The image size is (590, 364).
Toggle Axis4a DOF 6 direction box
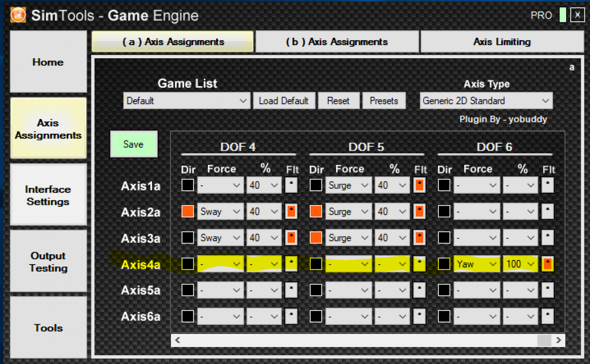pos(444,264)
